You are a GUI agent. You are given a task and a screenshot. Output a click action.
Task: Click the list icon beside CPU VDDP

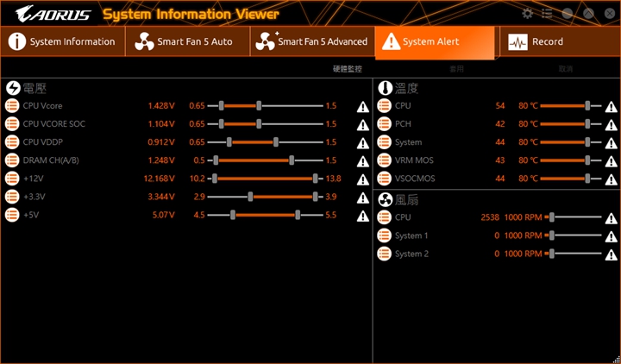[x=12, y=142]
